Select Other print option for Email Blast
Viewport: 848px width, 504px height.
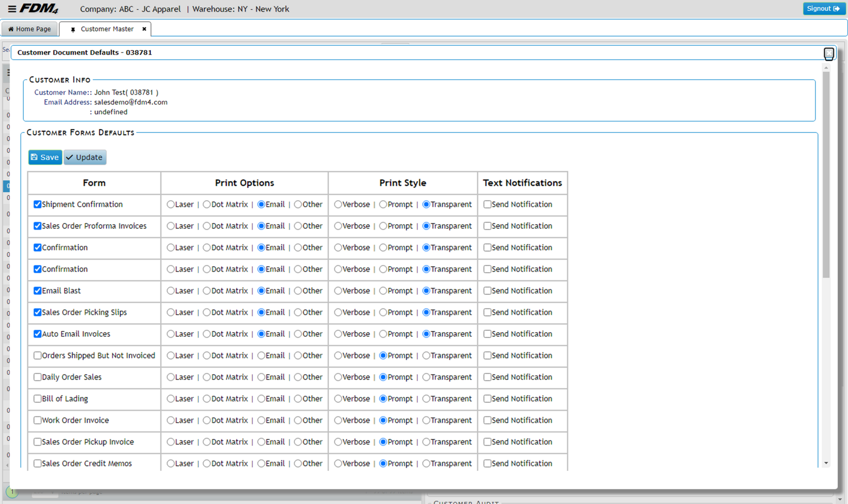297,291
